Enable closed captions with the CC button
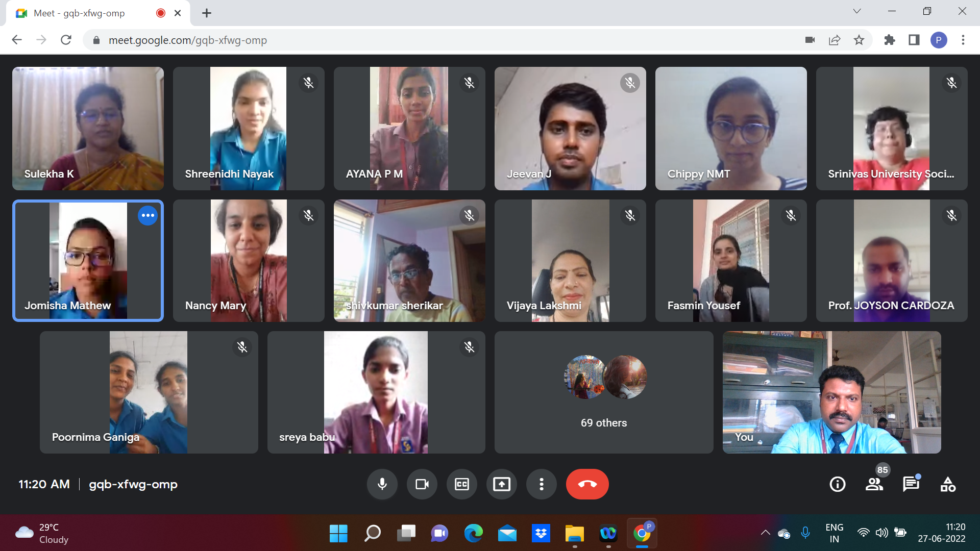The height and width of the screenshot is (551, 980). coord(461,484)
